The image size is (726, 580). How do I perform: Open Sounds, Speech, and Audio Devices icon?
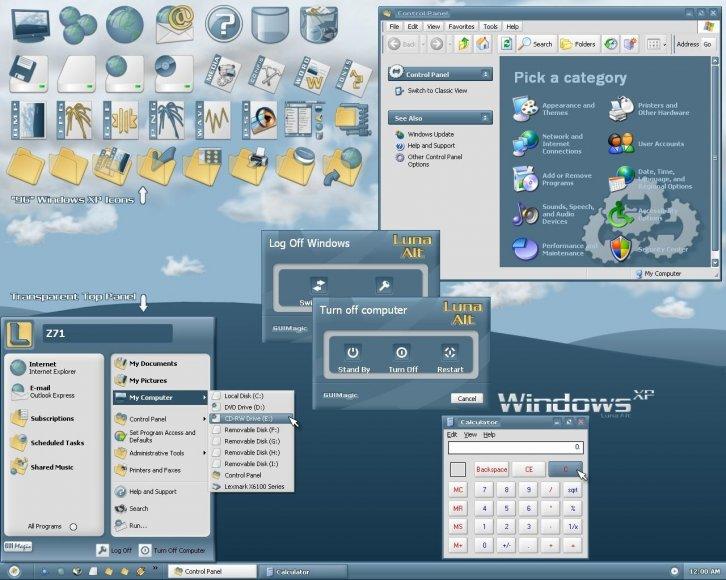point(525,214)
